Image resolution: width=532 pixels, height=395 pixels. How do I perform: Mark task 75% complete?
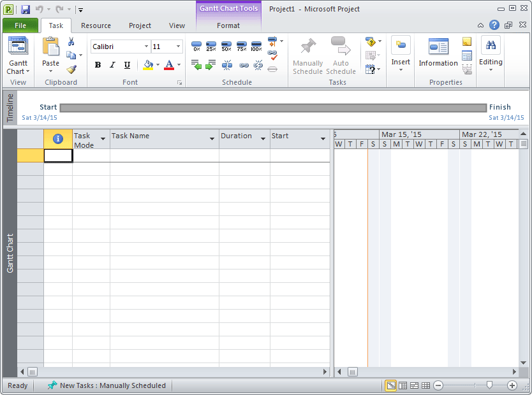pyautogui.click(x=242, y=46)
